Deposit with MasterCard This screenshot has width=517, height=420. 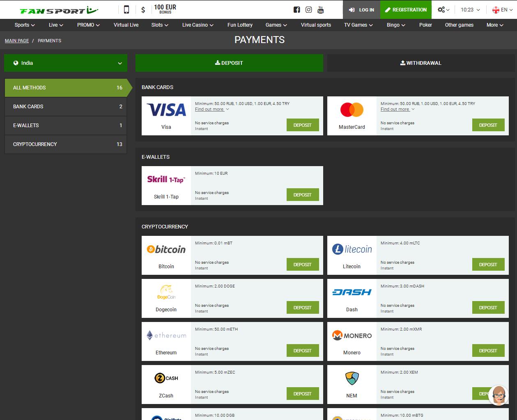tap(488, 125)
